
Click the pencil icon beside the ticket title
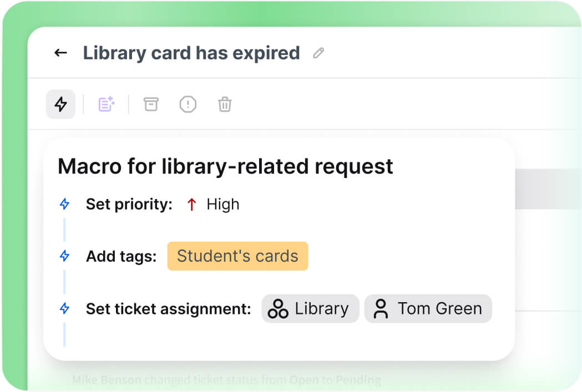(x=317, y=53)
